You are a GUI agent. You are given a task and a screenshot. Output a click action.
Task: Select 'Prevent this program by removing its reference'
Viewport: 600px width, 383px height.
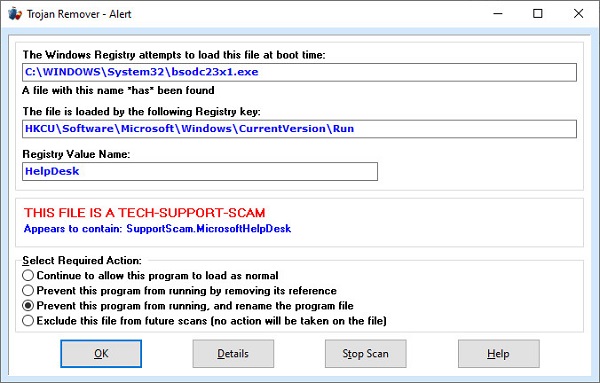click(x=179, y=290)
